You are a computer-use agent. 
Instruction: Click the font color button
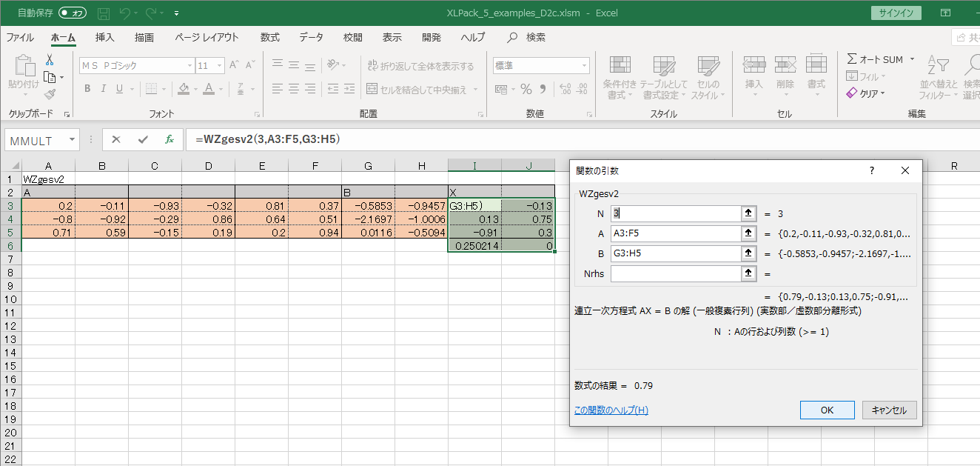click(x=209, y=89)
